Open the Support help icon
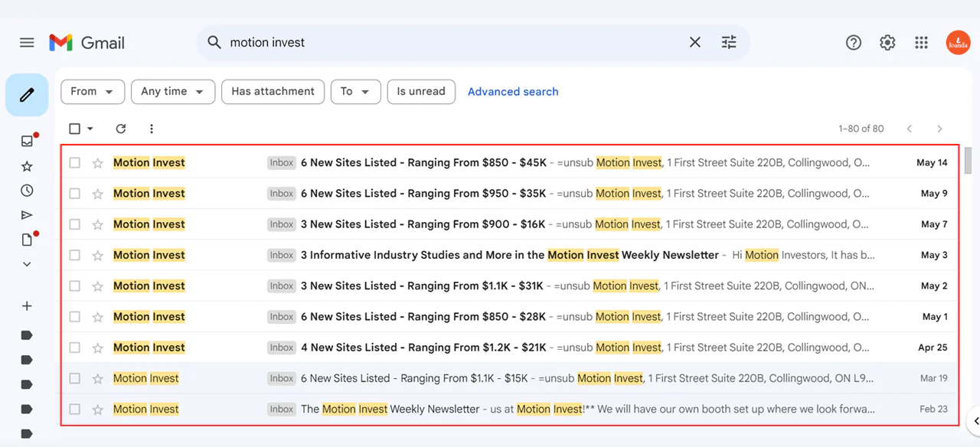The height and width of the screenshot is (447, 980). 854,43
